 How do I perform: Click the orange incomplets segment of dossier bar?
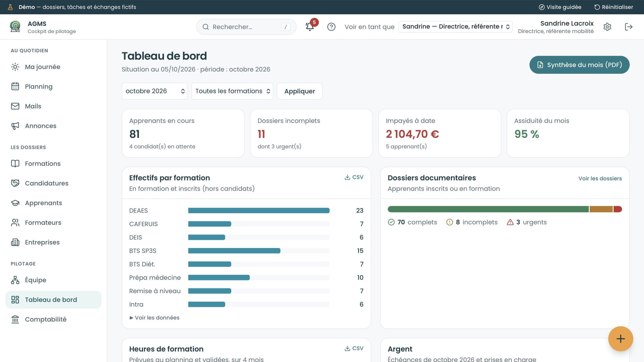601,209
